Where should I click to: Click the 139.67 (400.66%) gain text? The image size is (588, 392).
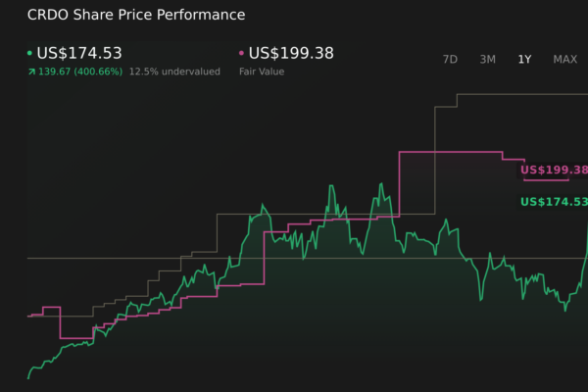pyautogui.click(x=79, y=72)
